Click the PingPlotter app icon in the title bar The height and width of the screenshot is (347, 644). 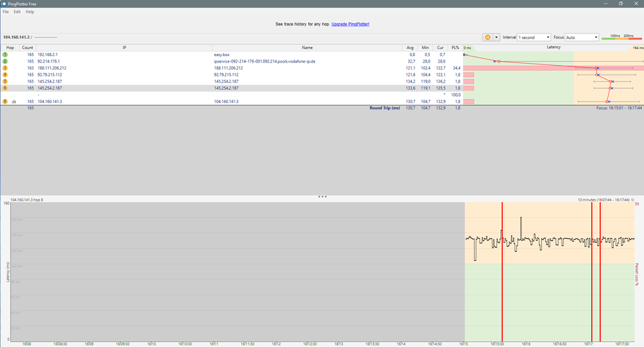pyautogui.click(x=4, y=4)
